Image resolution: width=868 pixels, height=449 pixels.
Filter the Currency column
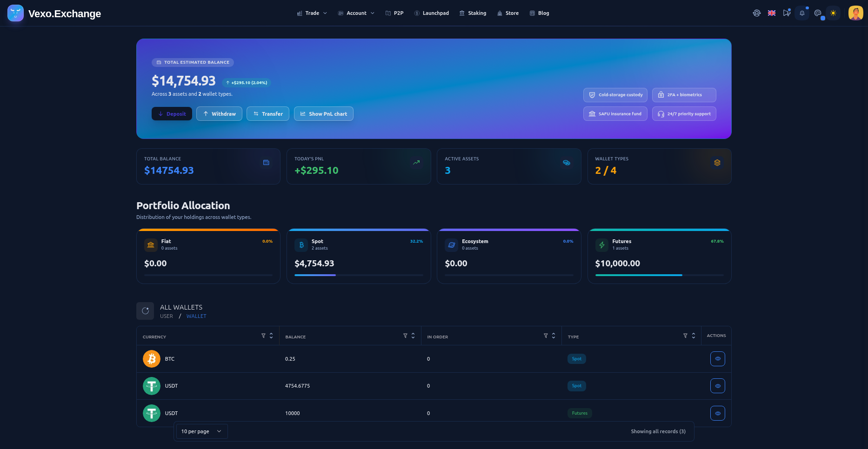point(264,336)
